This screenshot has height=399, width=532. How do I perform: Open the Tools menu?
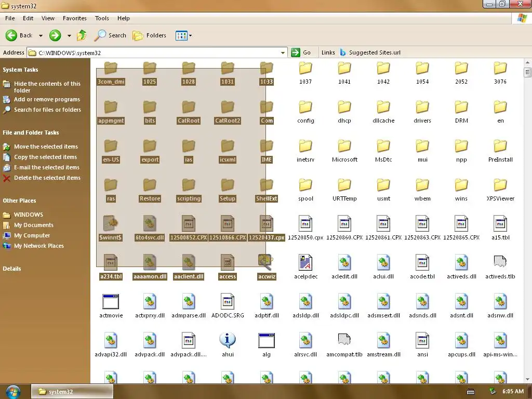click(102, 18)
